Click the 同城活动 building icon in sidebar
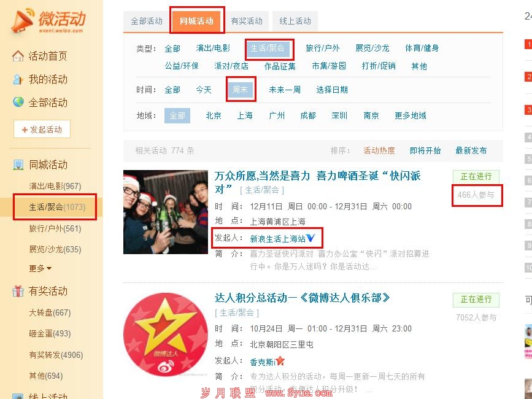 point(18,165)
